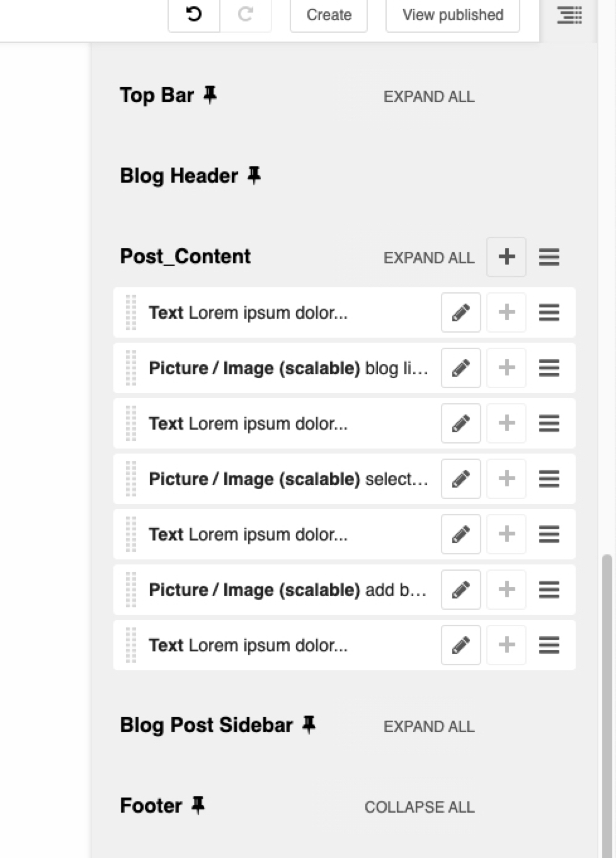Viewport: 616px width, 858px height.
Task: Open the list panel icon at top right
Action: coord(569,15)
